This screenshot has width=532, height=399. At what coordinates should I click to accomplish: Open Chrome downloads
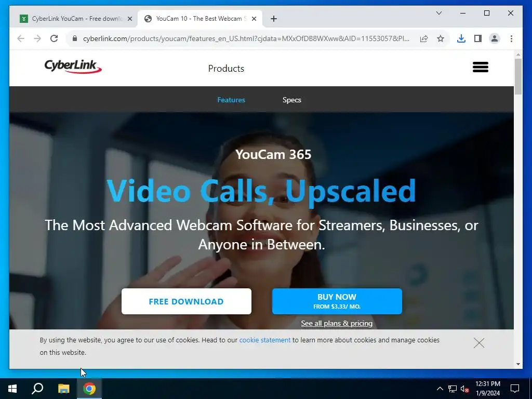pyautogui.click(x=461, y=38)
